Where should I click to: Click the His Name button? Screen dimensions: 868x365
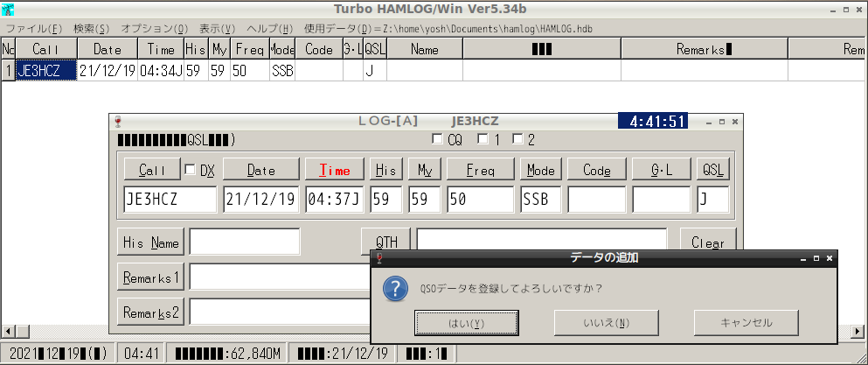[x=150, y=242]
